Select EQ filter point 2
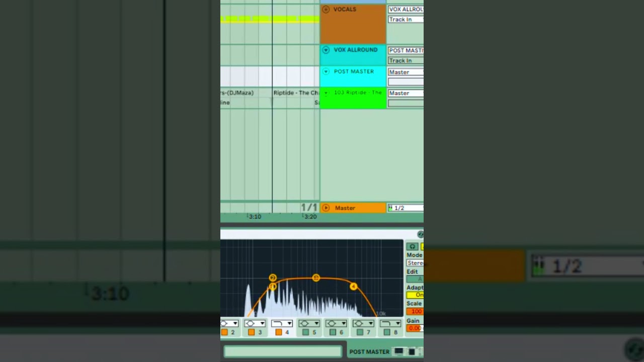Screen dimensions: 644x362 tap(272, 278)
